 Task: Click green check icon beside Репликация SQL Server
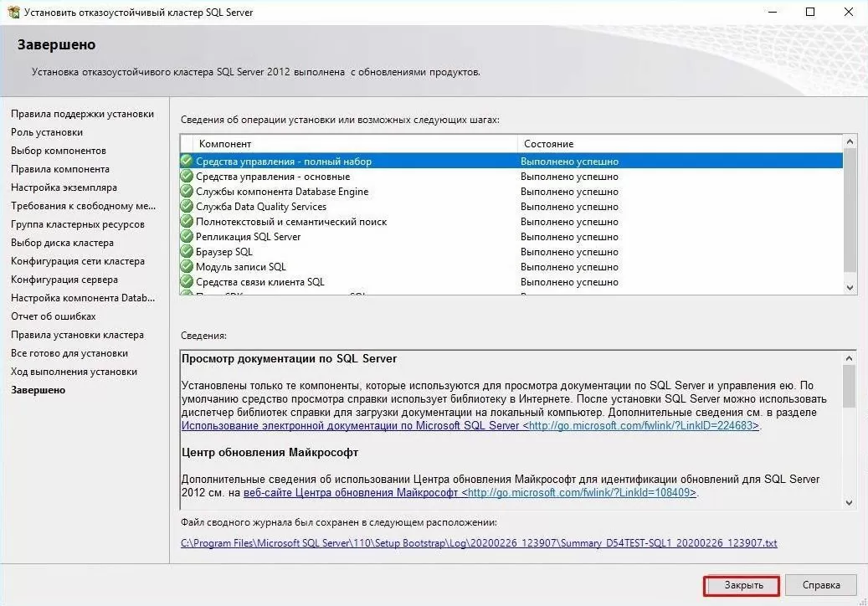coord(187,236)
